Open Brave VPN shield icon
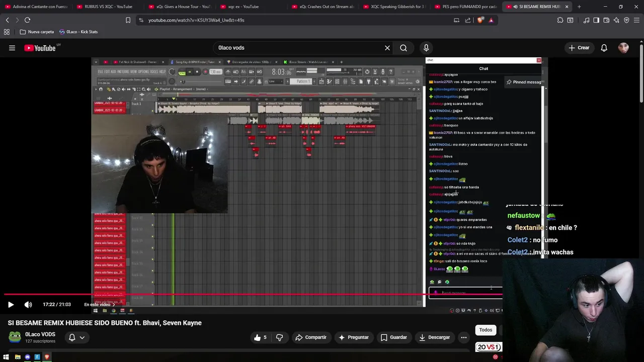This screenshot has height=362, width=644. [626, 20]
